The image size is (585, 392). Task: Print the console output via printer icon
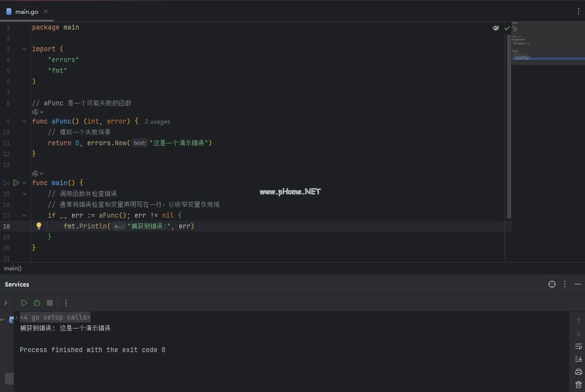pos(579,372)
